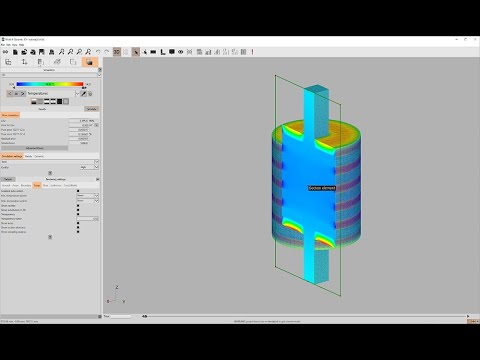Open the Quality dropdown
Viewport: 480px width, 360px height.
point(89,167)
